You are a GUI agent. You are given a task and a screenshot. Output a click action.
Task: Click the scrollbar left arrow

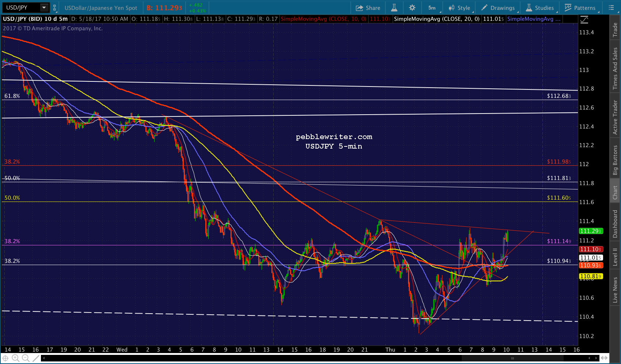44,358
